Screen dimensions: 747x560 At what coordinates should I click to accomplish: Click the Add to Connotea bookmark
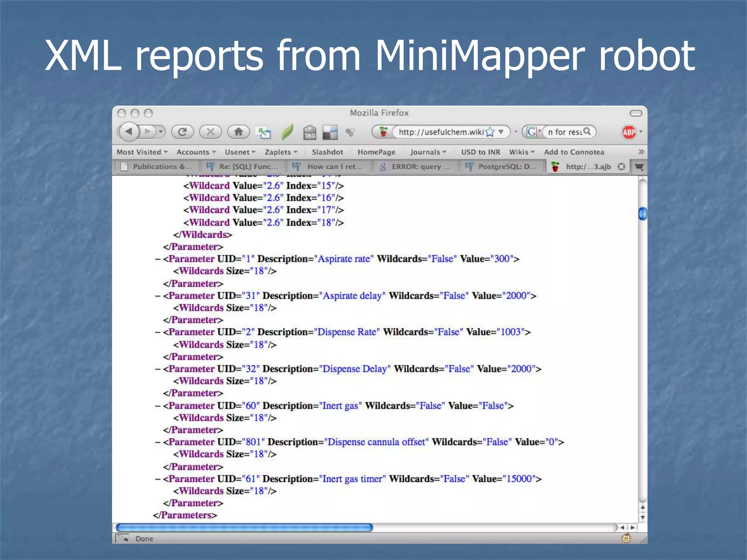coord(574,152)
